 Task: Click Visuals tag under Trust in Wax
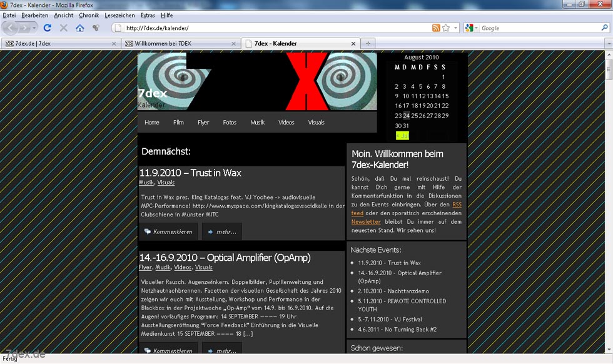(166, 183)
